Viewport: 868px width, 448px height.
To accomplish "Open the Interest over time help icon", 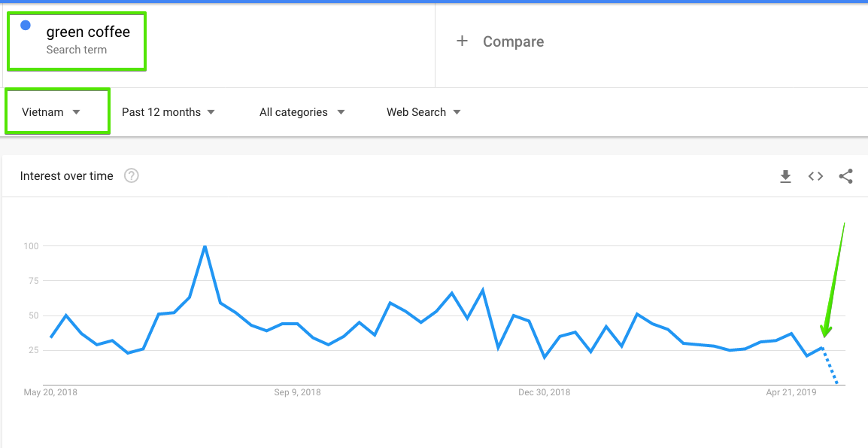I will coord(132,176).
